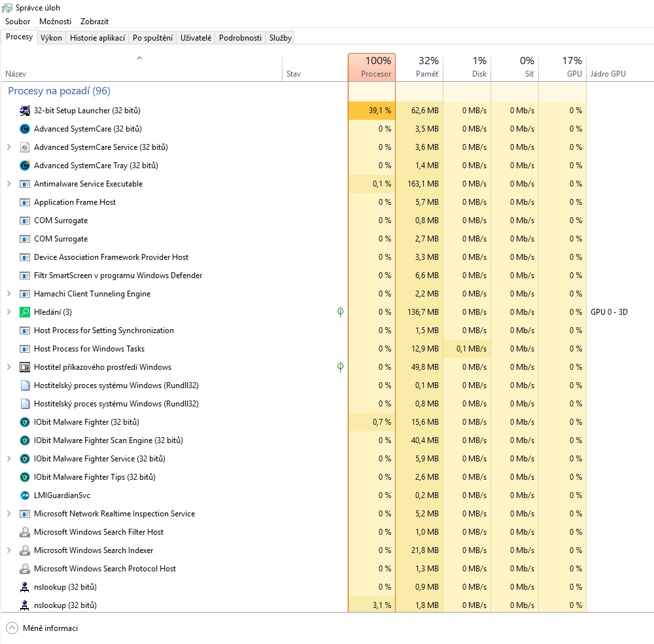Expand the Hamachi Client Tunneling Engine group
The width and height of the screenshot is (654, 644).
point(9,294)
